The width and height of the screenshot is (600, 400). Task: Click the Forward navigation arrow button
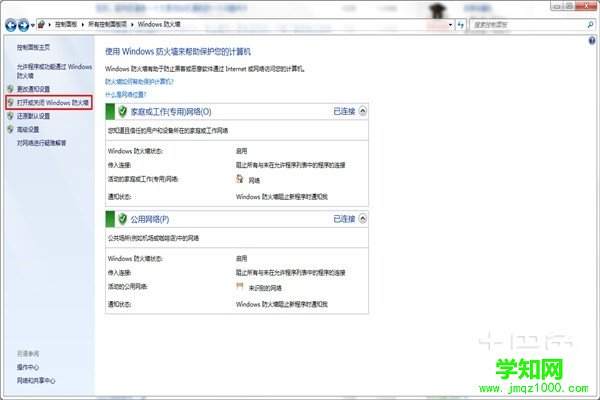(24, 25)
